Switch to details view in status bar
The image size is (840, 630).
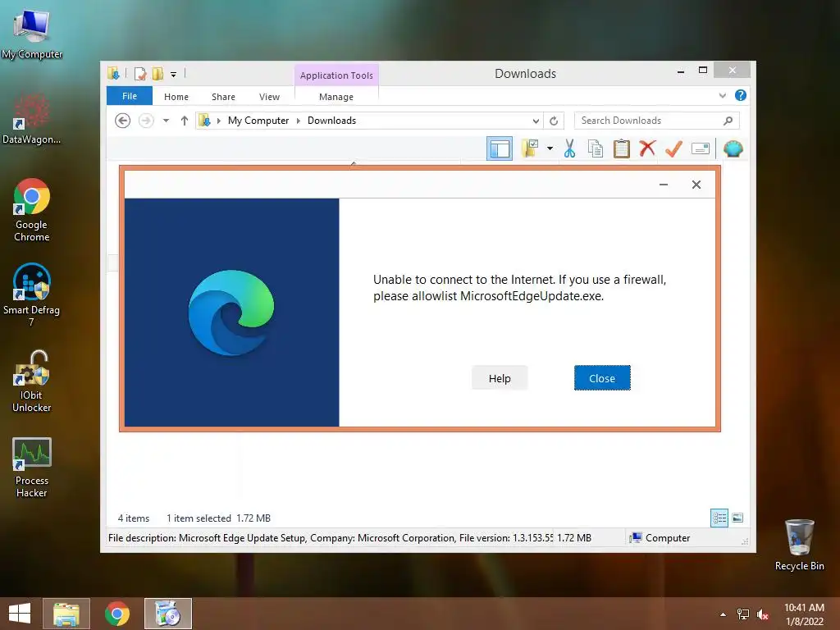point(719,518)
